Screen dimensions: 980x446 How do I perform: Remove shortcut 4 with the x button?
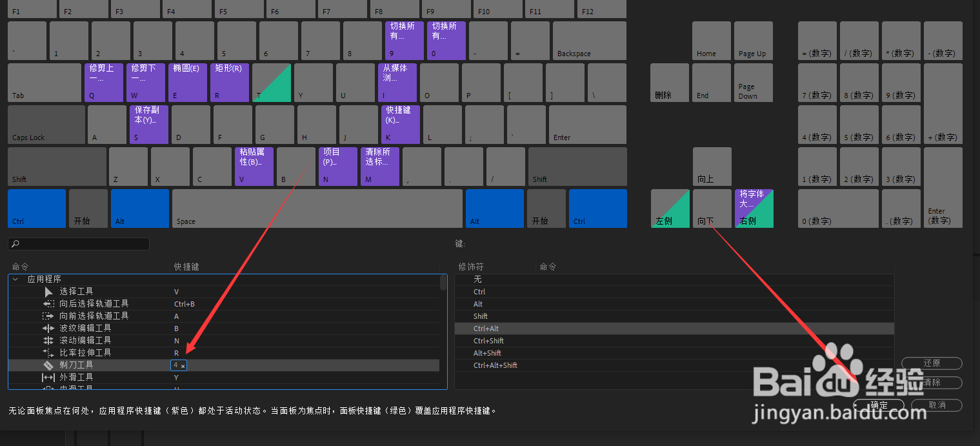pyautogui.click(x=183, y=366)
